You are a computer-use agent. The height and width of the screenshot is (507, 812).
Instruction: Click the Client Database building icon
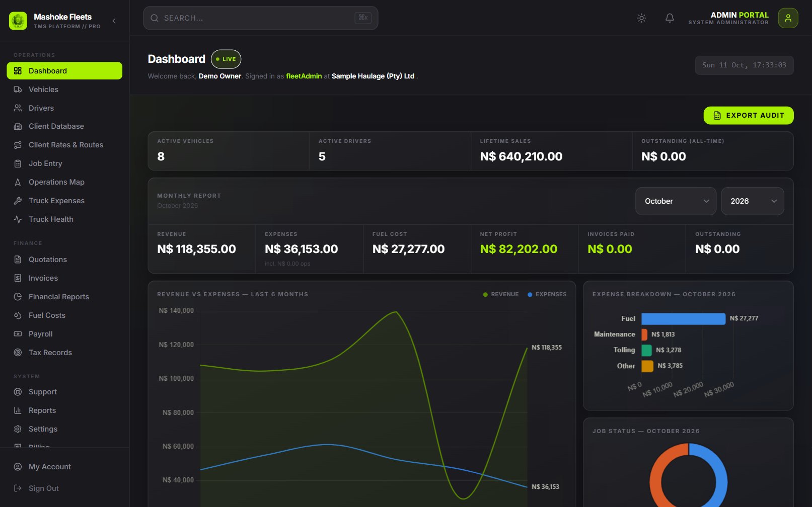[x=18, y=126]
